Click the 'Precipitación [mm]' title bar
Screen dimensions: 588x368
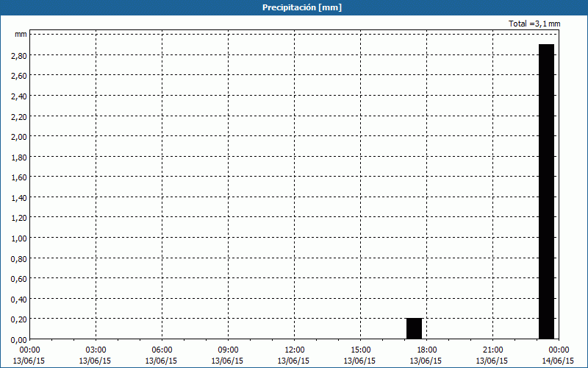[294, 7]
